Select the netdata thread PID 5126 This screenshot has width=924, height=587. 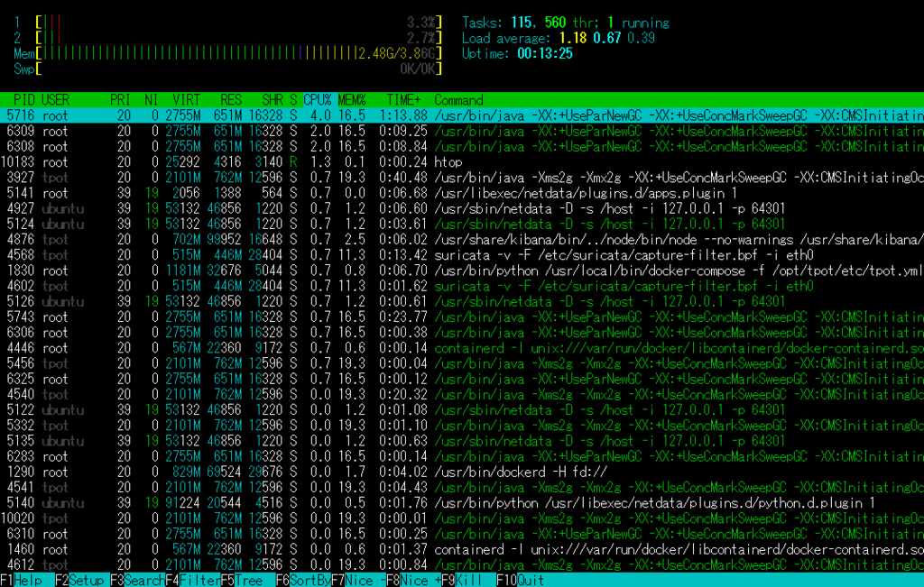click(x=462, y=301)
